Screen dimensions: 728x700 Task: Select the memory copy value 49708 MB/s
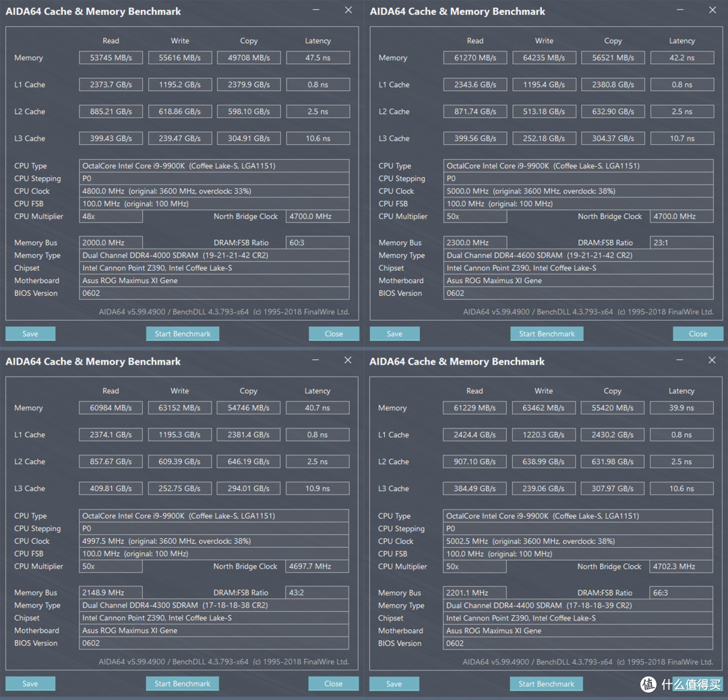[x=249, y=58]
